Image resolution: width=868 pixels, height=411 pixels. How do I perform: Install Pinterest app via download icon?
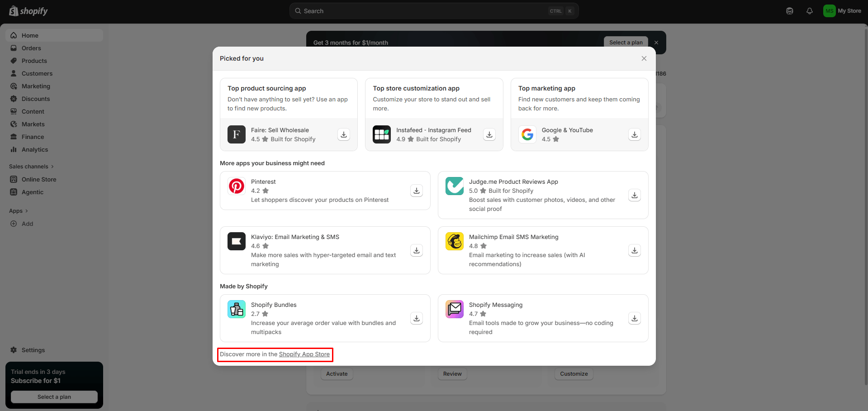[417, 191]
